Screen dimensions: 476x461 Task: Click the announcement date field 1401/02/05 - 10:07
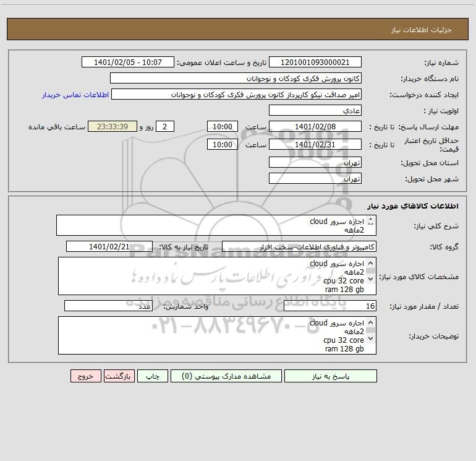point(128,62)
